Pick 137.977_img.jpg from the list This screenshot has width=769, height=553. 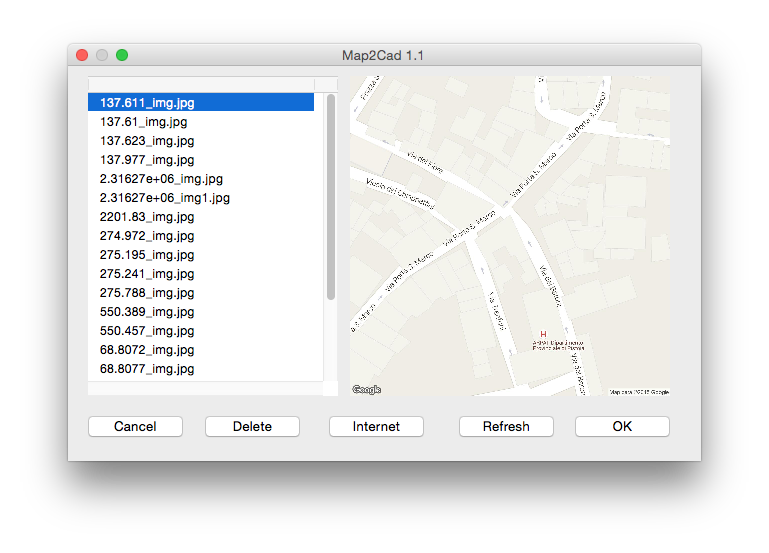pos(201,160)
